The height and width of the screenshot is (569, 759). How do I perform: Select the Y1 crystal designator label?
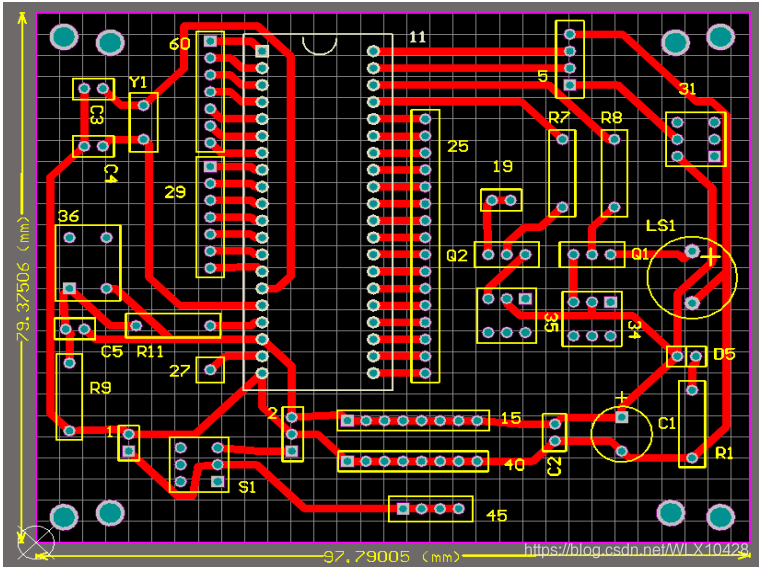(138, 82)
